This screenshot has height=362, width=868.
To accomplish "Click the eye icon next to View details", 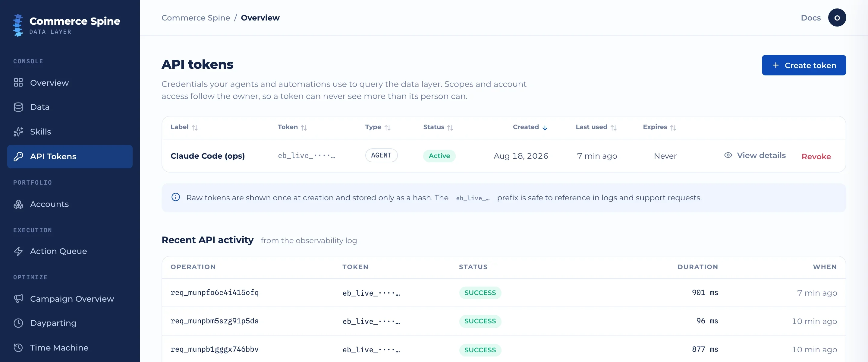I will tap(728, 155).
